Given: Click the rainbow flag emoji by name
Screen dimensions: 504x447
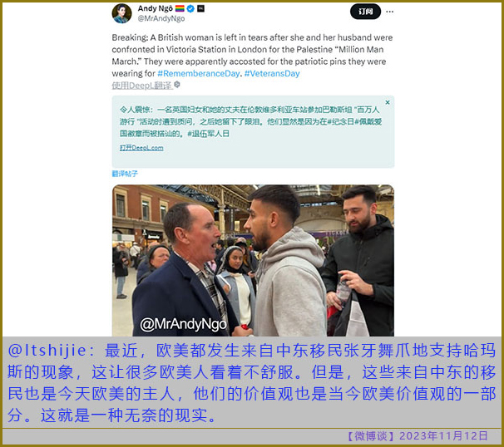Looking at the screenshot, I should [180, 8].
